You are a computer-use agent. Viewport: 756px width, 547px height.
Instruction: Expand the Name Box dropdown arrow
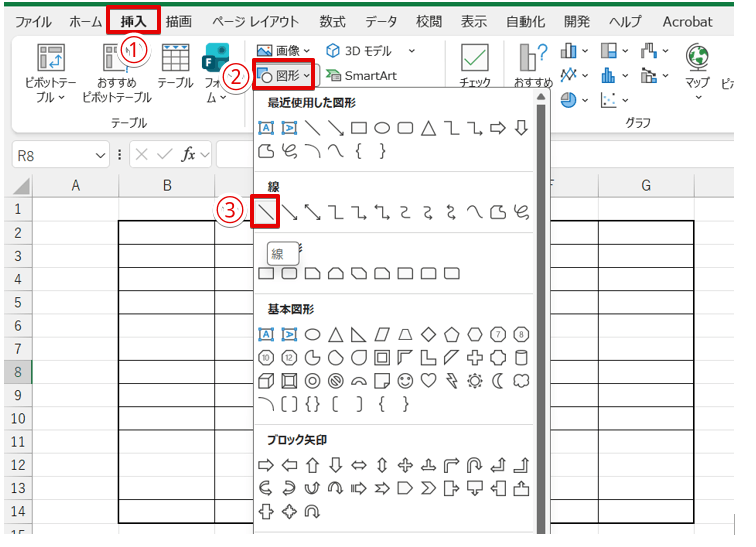point(100,156)
